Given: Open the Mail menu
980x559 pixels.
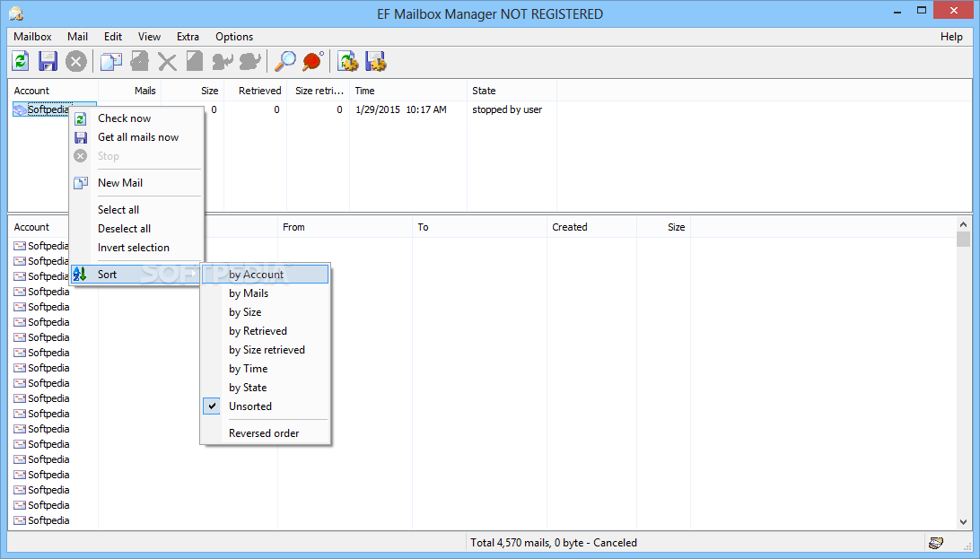Looking at the screenshot, I should (77, 37).
